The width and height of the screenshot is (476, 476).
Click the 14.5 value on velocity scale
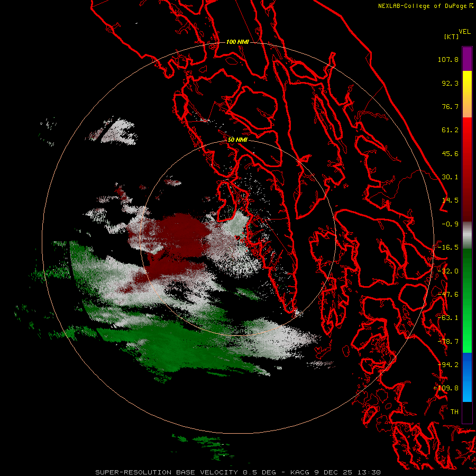(x=450, y=200)
